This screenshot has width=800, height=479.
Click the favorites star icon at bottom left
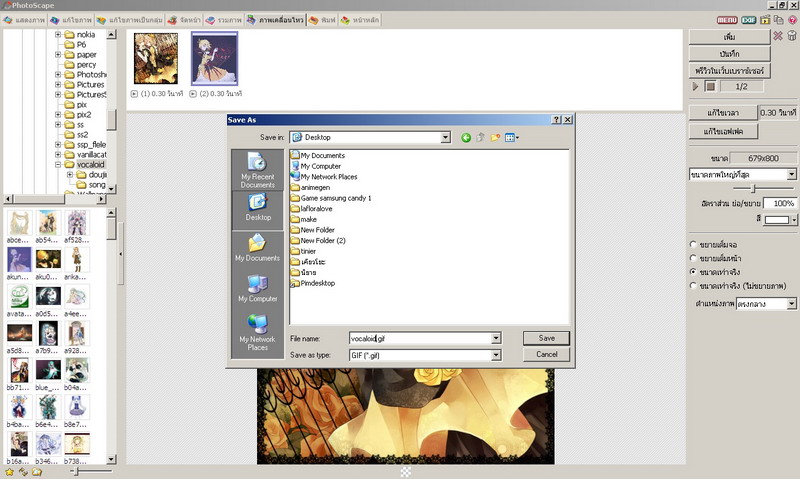(9, 472)
